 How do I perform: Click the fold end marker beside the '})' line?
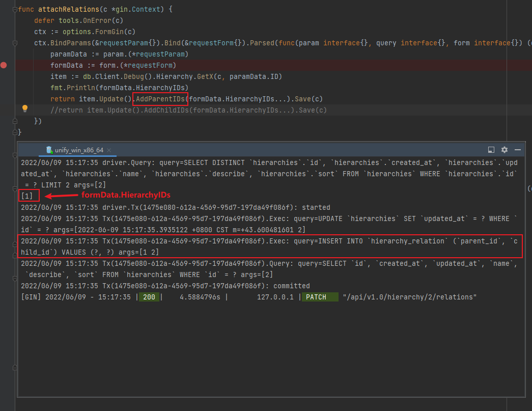pyautogui.click(x=15, y=121)
